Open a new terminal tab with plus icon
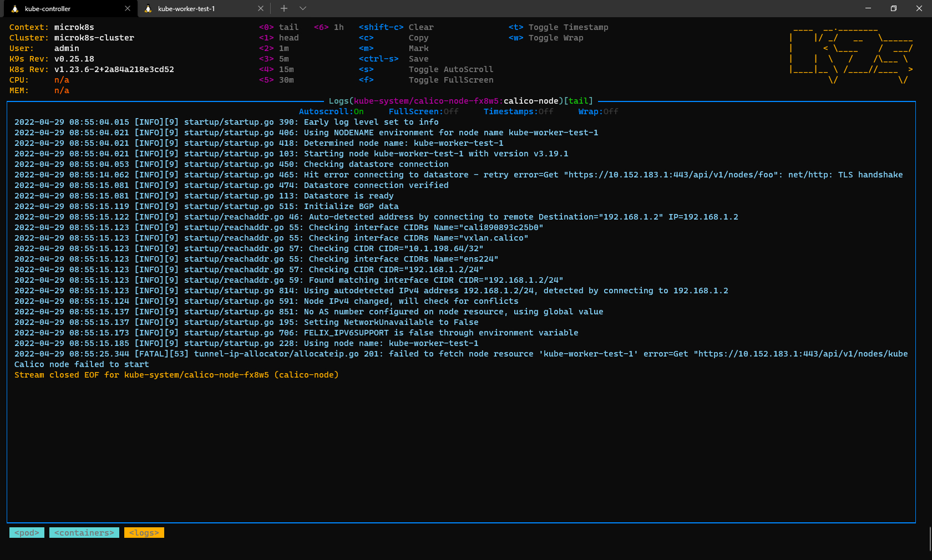 (x=283, y=8)
